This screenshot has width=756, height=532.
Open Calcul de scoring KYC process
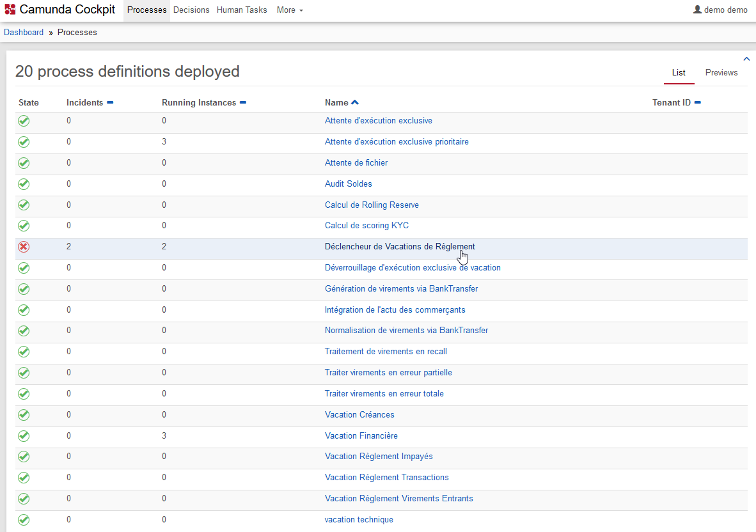tap(366, 225)
